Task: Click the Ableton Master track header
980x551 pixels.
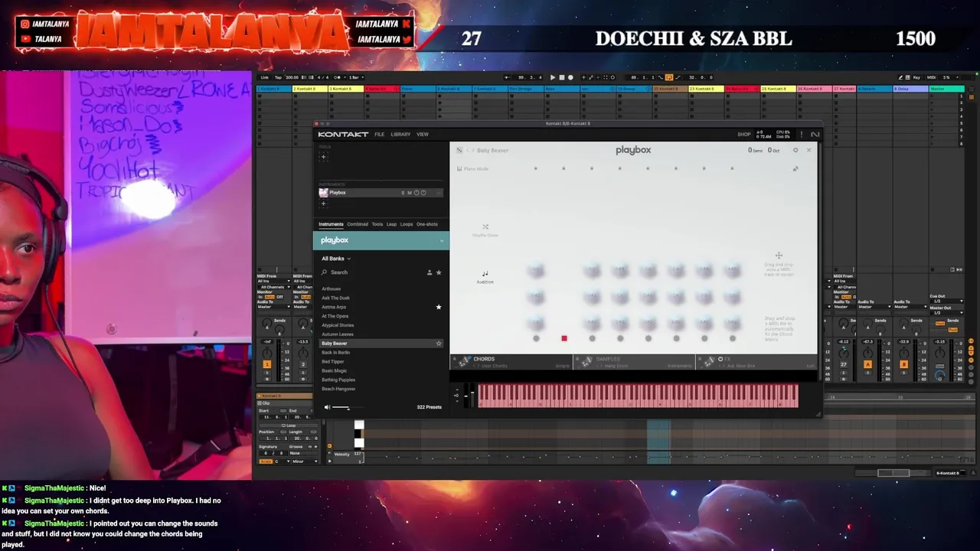Action: point(946,89)
